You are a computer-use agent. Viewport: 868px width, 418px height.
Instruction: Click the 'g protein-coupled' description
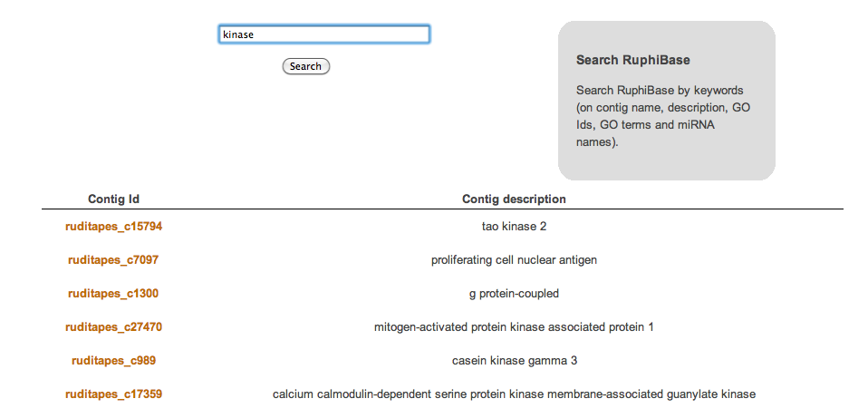[515, 294]
